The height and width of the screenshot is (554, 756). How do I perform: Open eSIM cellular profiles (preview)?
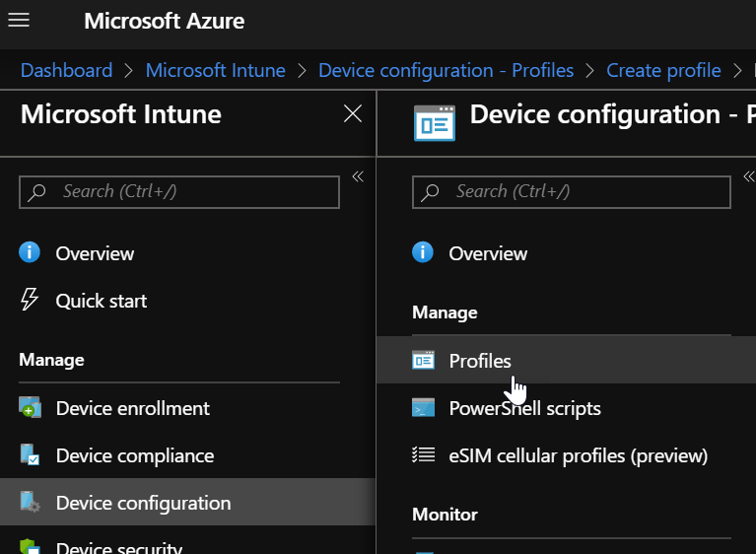578,455
